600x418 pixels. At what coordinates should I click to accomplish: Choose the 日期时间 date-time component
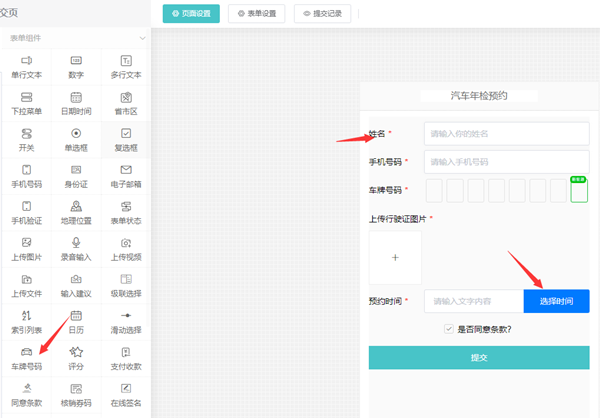click(76, 103)
